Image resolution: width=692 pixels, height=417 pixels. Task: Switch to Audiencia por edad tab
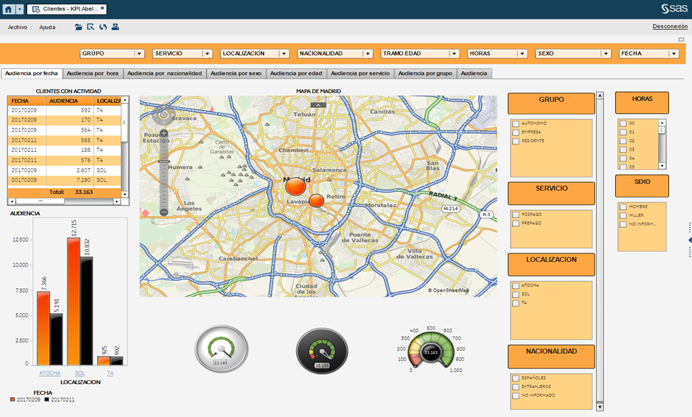point(296,73)
